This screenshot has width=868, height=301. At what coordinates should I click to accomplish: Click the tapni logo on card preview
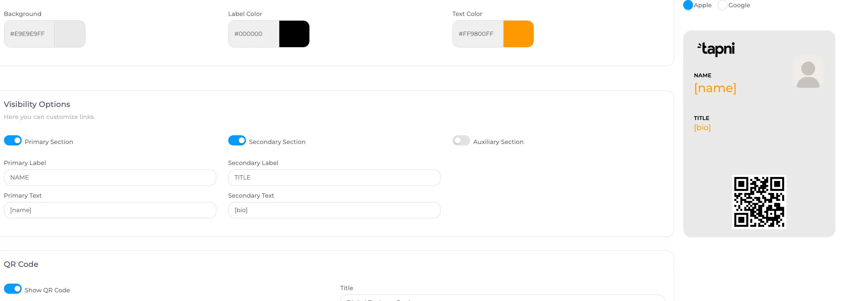pos(716,49)
